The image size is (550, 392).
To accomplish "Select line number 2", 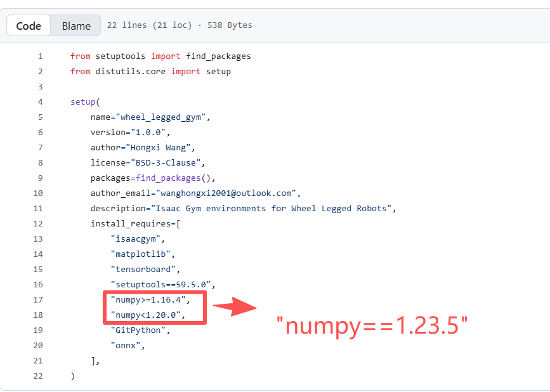I will pyautogui.click(x=41, y=72).
